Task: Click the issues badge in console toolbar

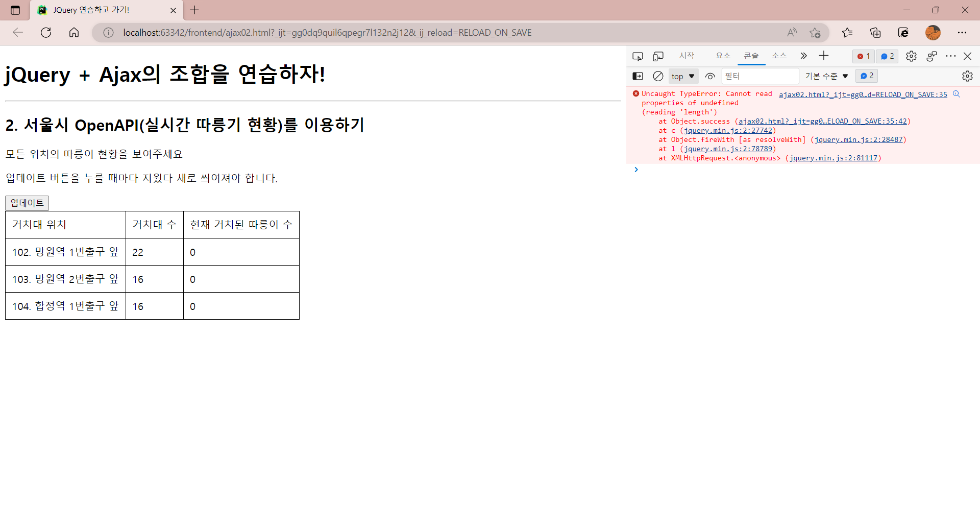Action: click(867, 76)
